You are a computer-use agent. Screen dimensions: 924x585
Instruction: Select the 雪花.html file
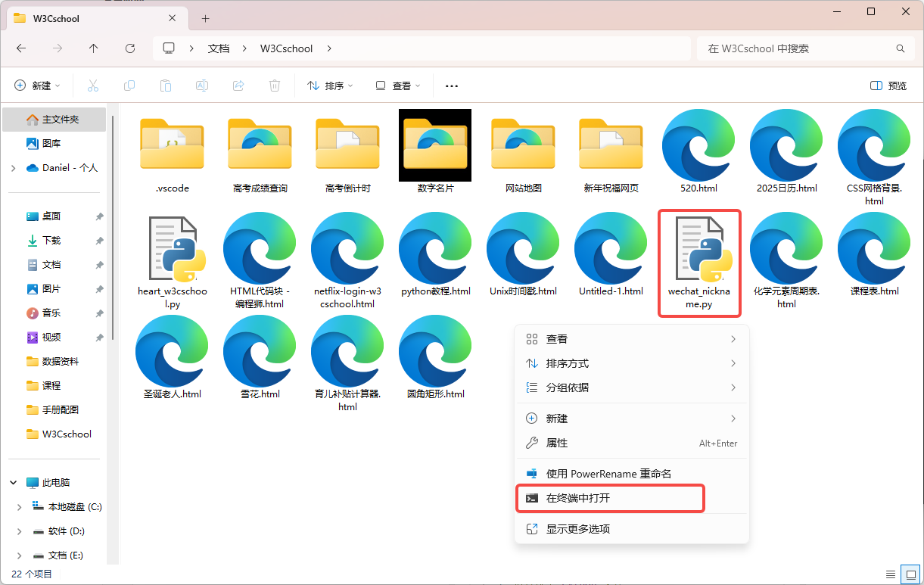(x=260, y=357)
